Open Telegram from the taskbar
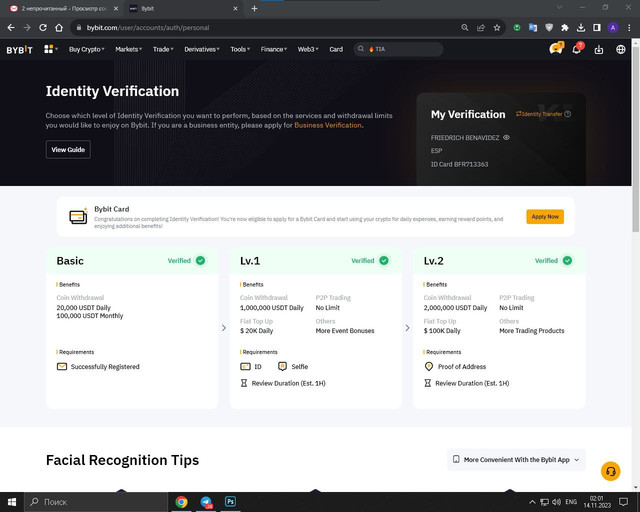This screenshot has height=512, width=640. click(x=207, y=502)
